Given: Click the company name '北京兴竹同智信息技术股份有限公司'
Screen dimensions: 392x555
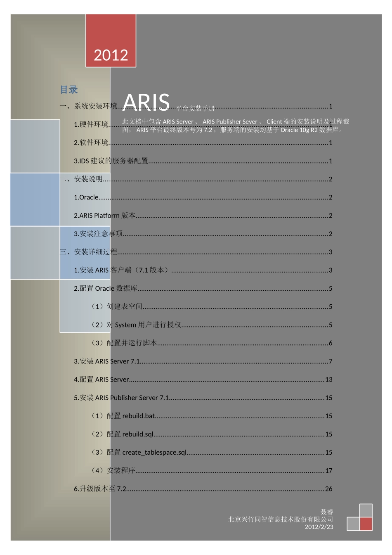Looking at the screenshot, I should point(281,519).
